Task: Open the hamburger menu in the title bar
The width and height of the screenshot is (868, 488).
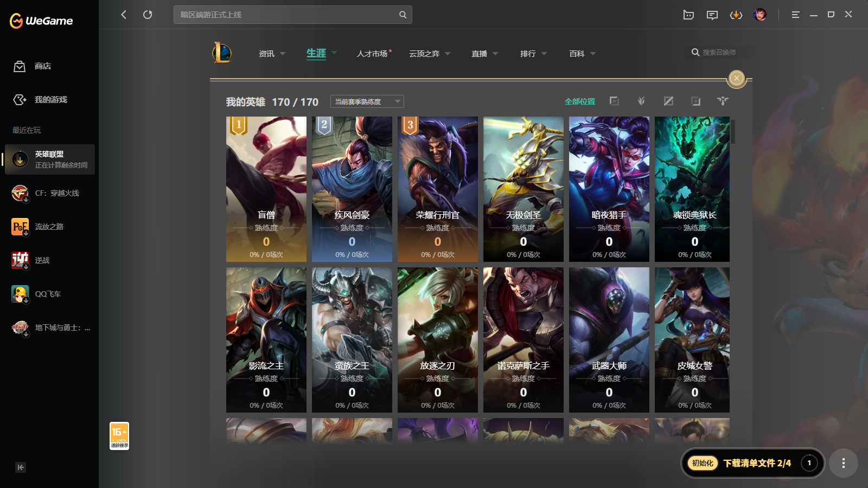Action: click(x=795, y=15)
